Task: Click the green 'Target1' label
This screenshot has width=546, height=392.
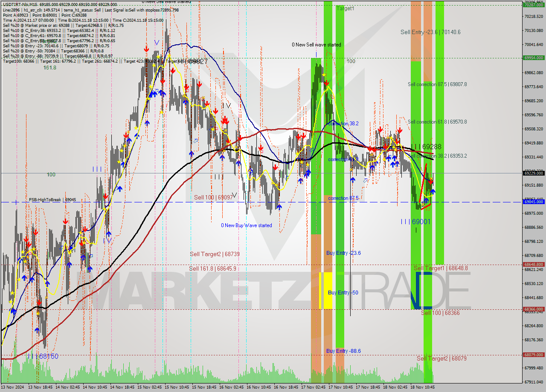Action: [345, 9]
